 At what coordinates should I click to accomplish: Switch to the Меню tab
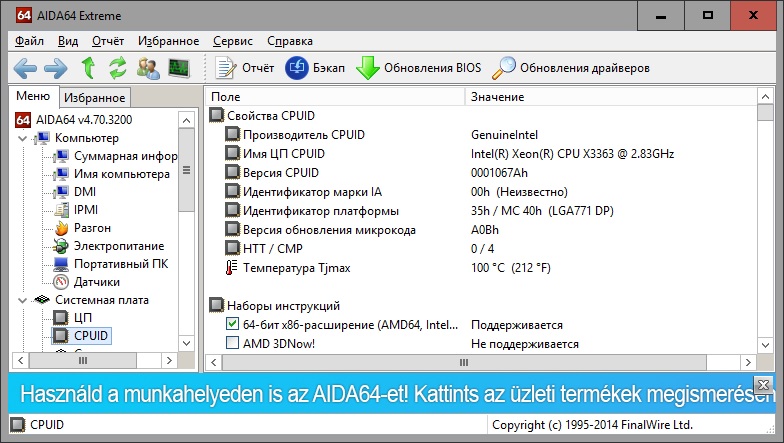[34, 96]
